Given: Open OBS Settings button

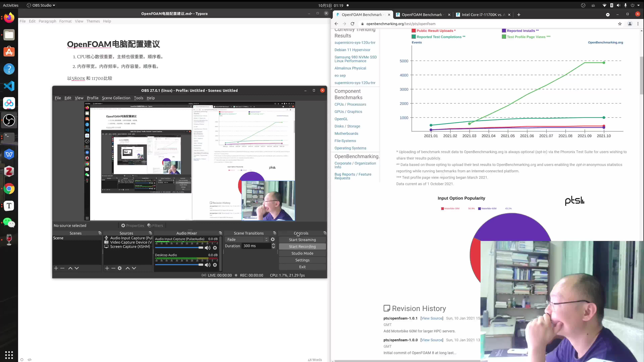Looking at the screenshot, I should [302, 260].
